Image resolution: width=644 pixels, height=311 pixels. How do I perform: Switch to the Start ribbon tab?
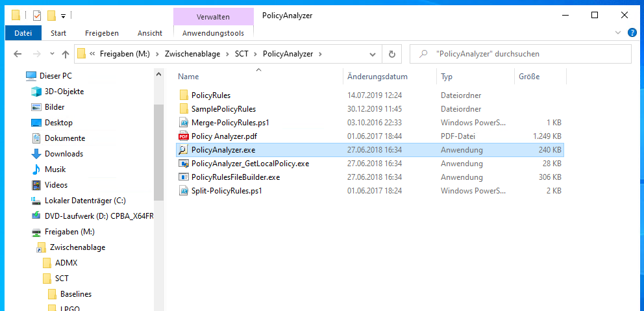click(x=58, y=33)
